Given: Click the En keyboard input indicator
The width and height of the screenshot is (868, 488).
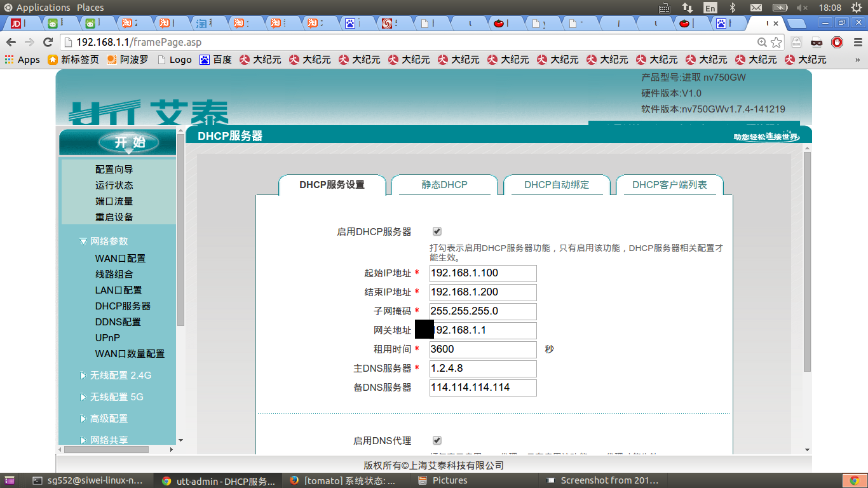Looking at the screenshot, I should [x=710, y=8].
